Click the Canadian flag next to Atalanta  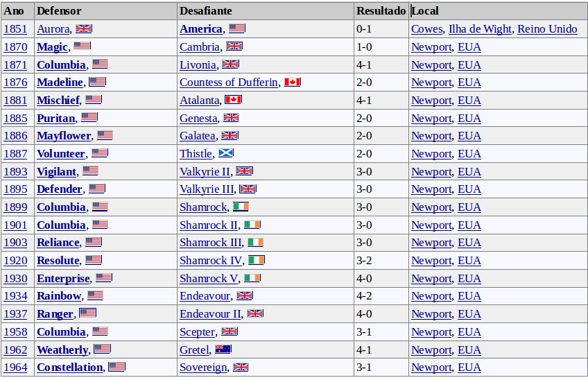[233, 100]
